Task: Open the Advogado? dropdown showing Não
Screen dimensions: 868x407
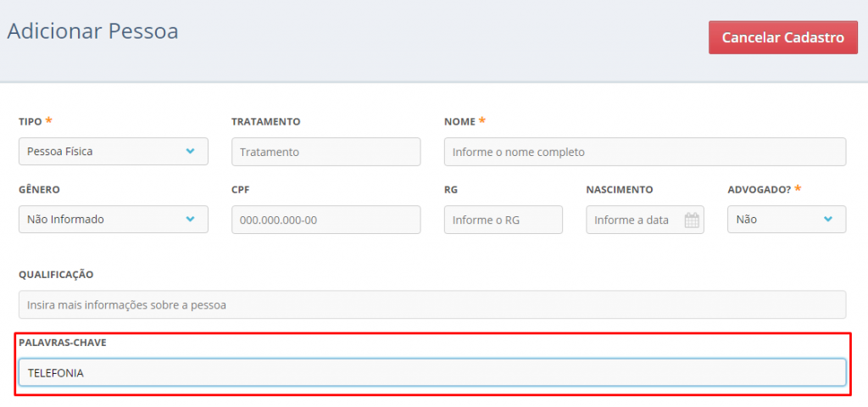Action: pos(787,220)
